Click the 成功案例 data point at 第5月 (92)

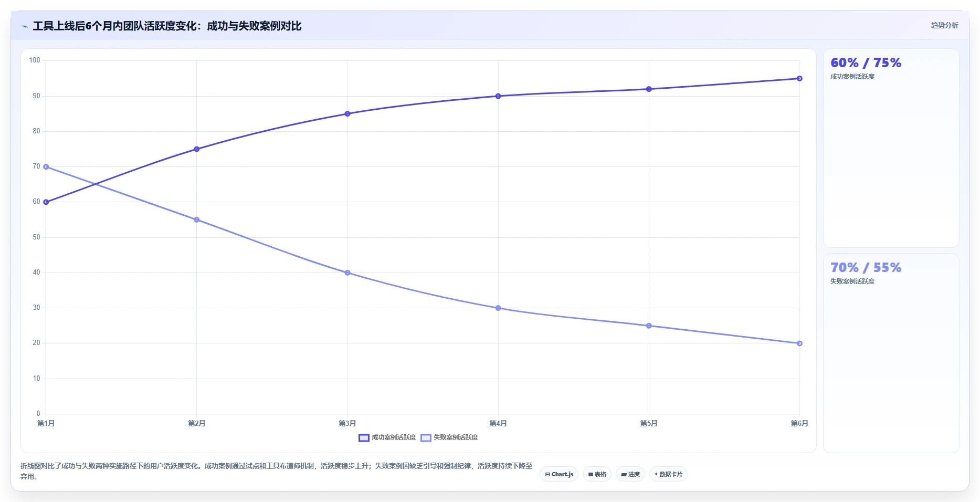pyautogui.click(x=649, y=89)
